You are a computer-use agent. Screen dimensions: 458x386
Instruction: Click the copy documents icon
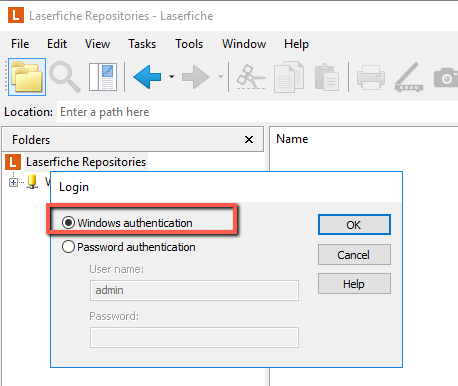tap(289, 77)
